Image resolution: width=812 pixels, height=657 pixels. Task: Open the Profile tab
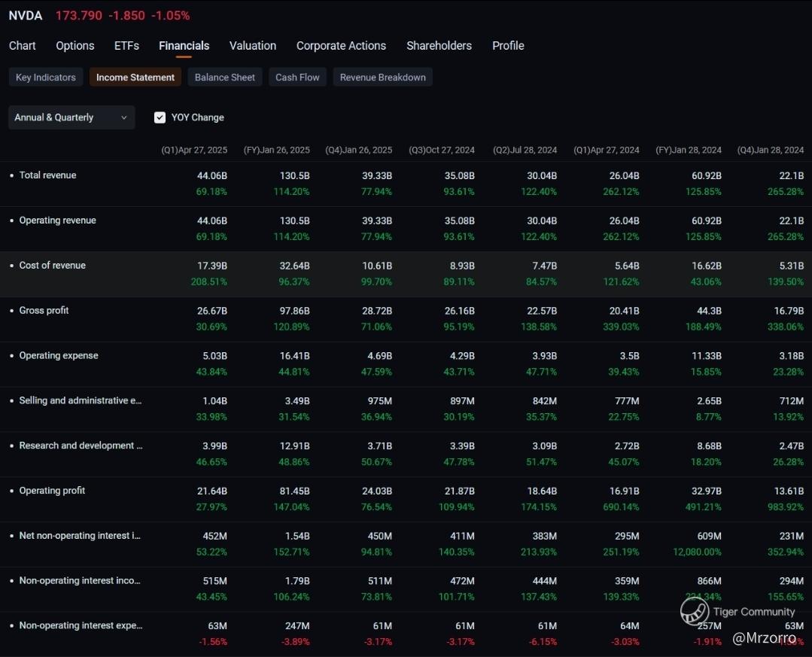tap(508, 46)
